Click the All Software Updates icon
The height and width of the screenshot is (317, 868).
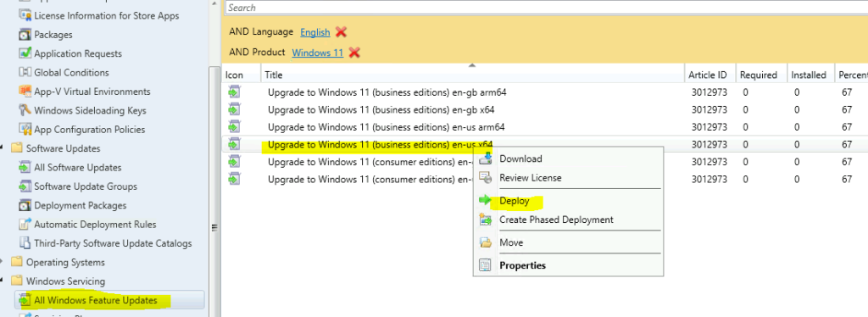pos(25,167)
